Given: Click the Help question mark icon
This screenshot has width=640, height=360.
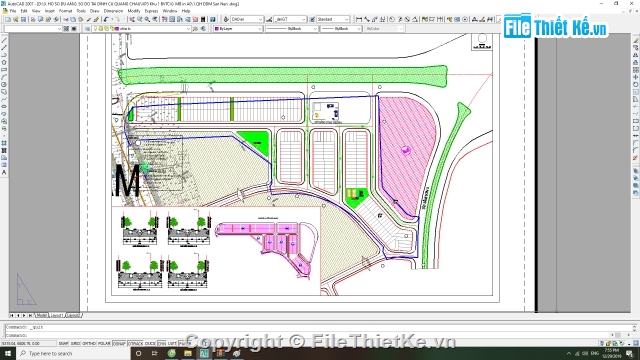Looking at the screenshot, I should click(213, 19).
